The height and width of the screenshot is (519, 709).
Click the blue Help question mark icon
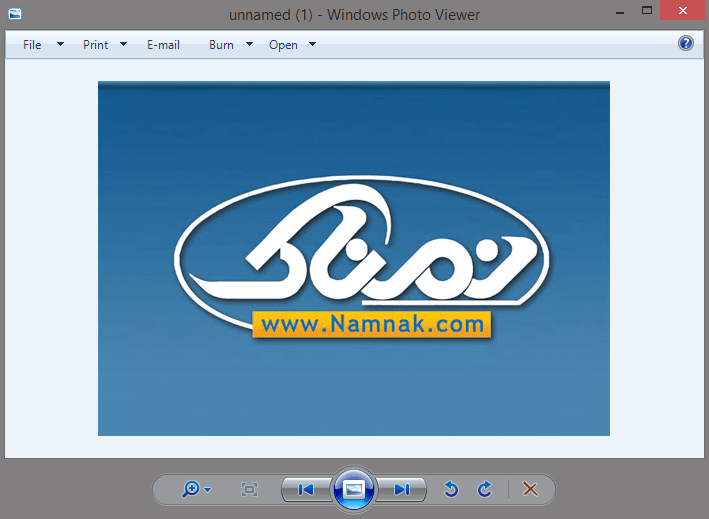pos(685,43)
